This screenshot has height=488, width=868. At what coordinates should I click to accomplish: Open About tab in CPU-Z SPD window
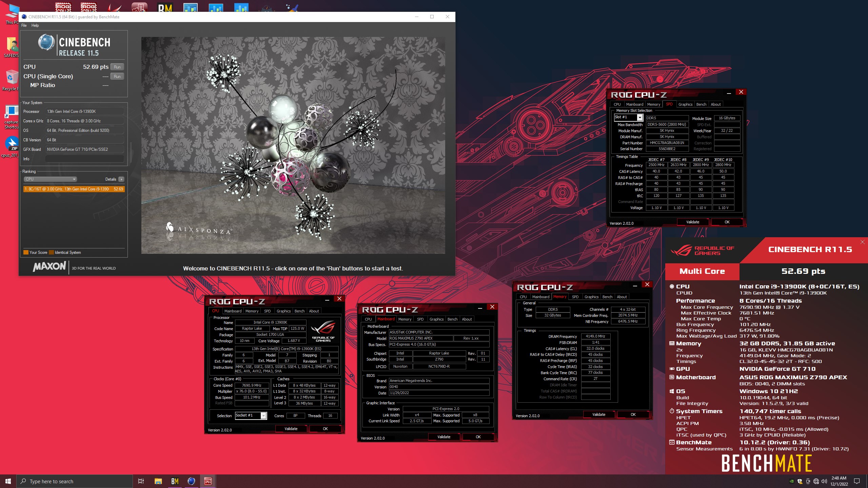716,104
